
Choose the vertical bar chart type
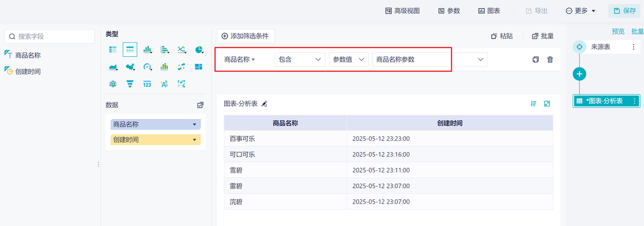click(147, 50)
